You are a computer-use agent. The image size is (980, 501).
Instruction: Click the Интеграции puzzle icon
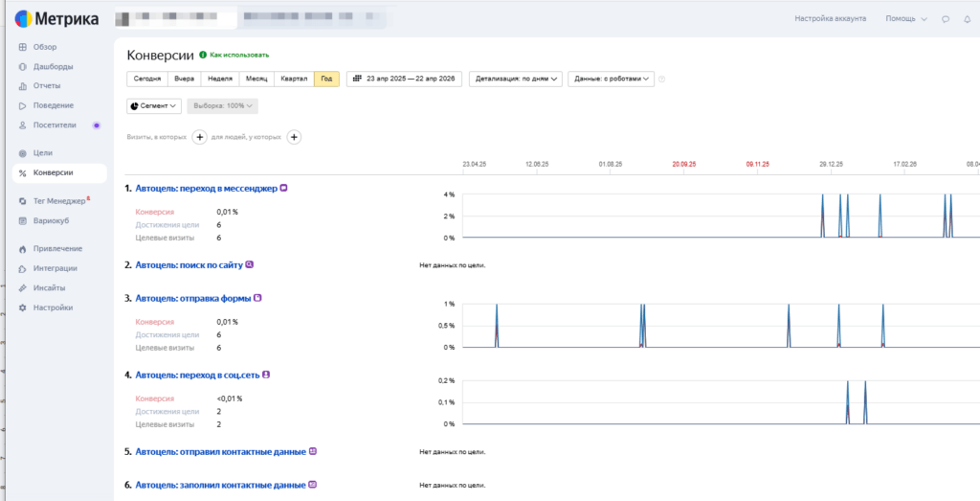pyautogui.click(x=23, y=269)
